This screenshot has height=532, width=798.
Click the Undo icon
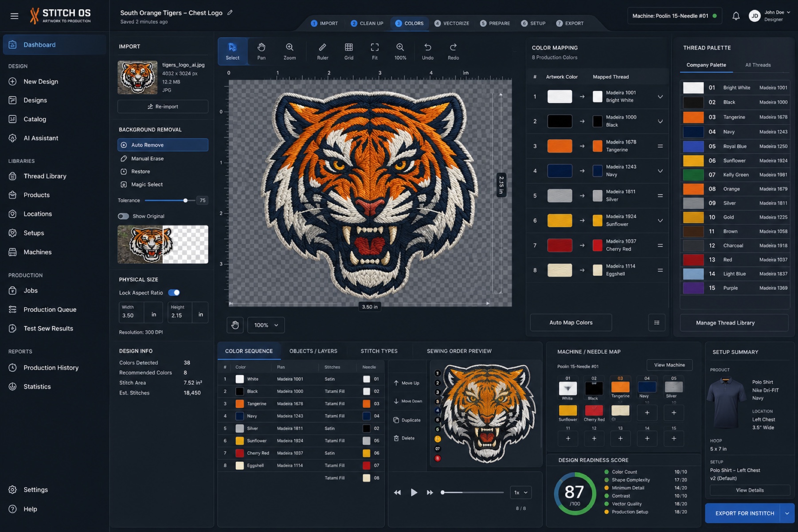[427, 51]
